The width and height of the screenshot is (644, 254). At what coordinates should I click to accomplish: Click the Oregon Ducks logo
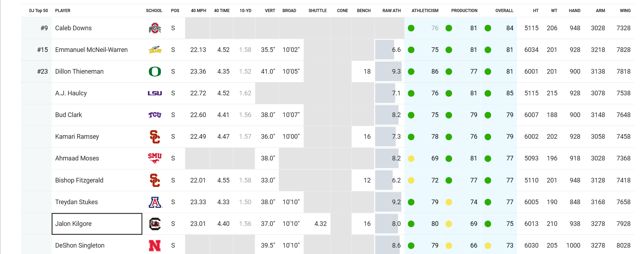[155, 72]
